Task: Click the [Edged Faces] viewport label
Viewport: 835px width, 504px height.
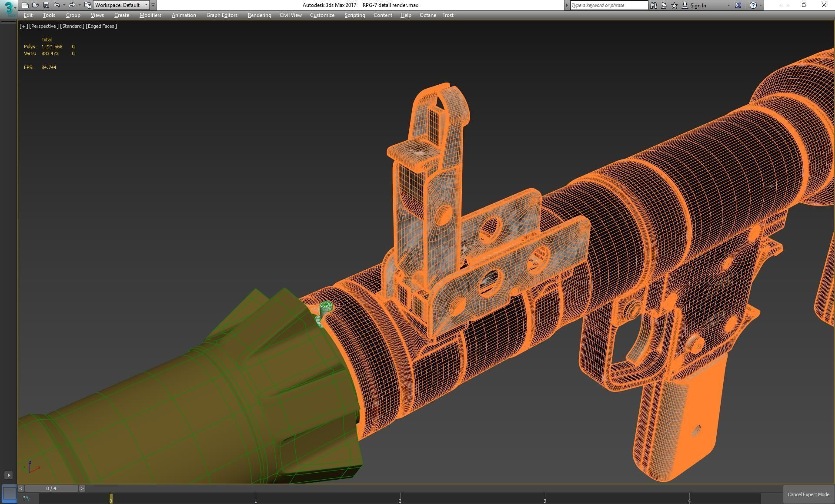Action: [101, 26]
